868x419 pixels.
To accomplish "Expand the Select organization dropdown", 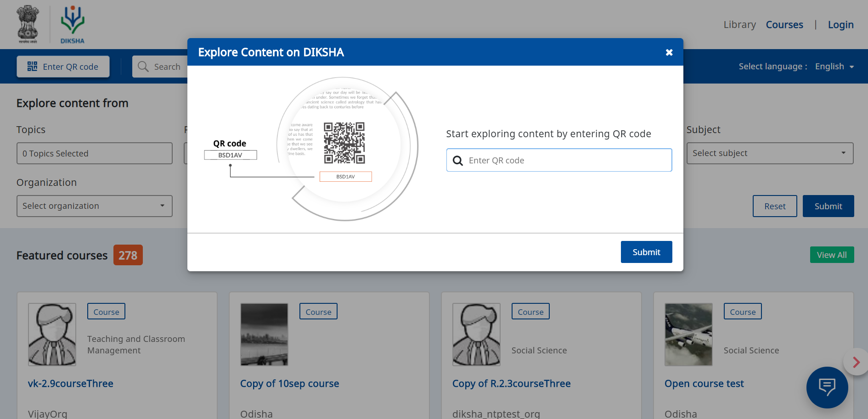I will coord(94,206).
